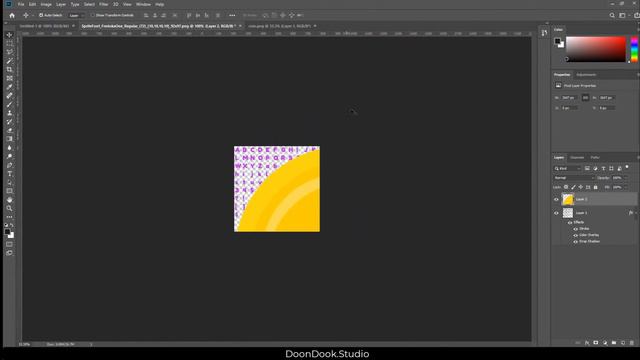This screenshot has height=360, width=640.
Task: Open the Image menu
Action: click(46, 4)
